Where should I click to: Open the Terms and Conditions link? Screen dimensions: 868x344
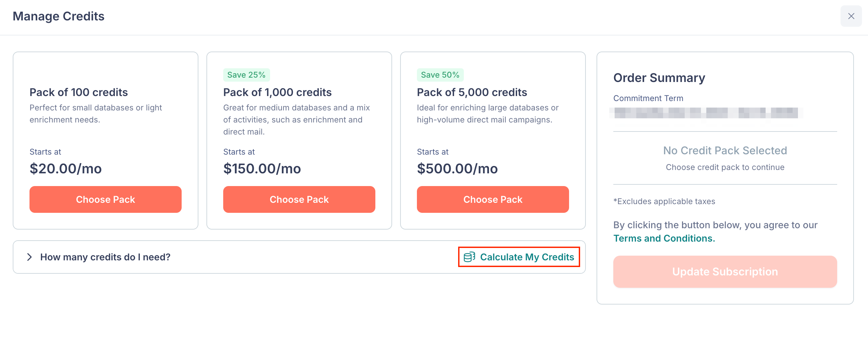pyautogui.click(x=664, y=238)
